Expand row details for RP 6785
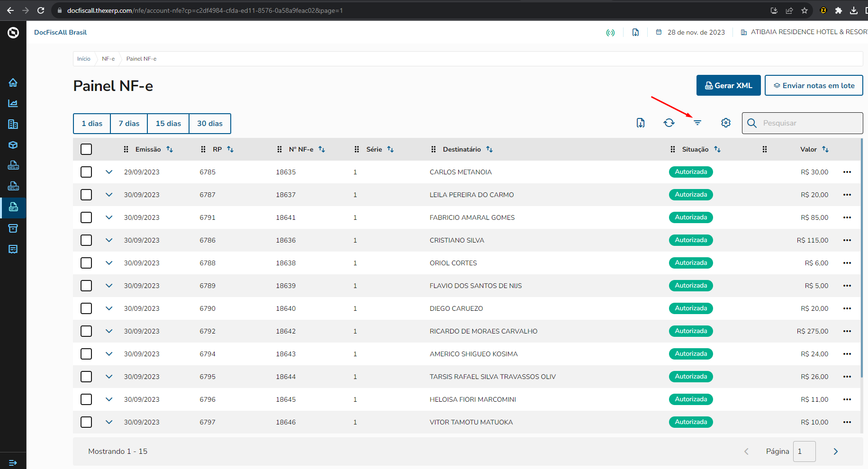Screen dimensions: 868x469 pos(109,172)
